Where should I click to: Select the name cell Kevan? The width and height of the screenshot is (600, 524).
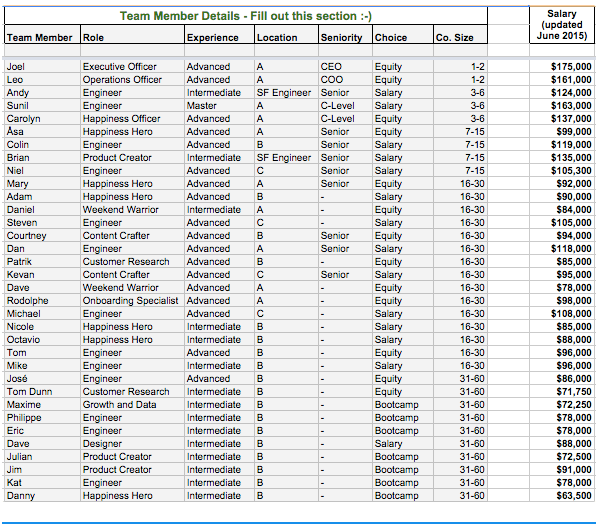42,275
